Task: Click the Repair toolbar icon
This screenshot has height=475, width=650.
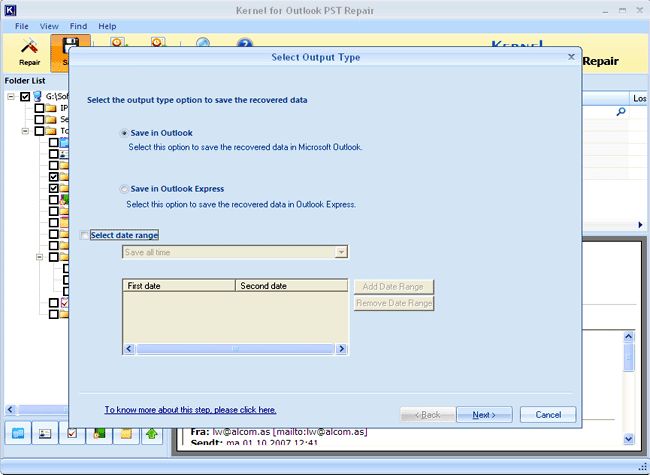Action: coord(29,53)
